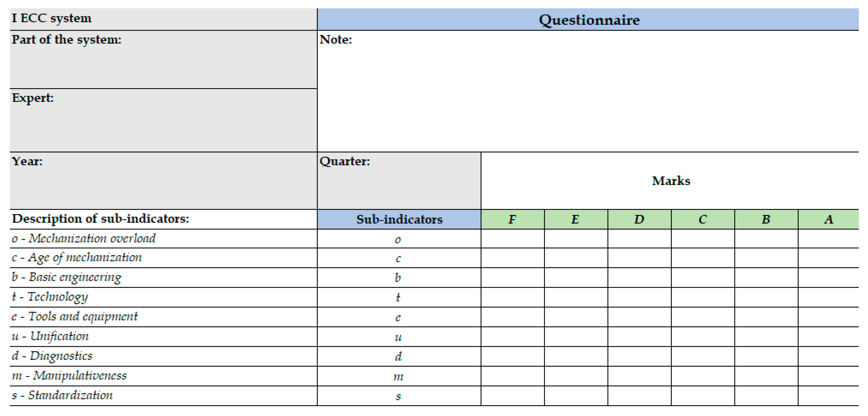Select the 'u - Unification' description
Screen dimensions: 868x416
click(51, 337)
